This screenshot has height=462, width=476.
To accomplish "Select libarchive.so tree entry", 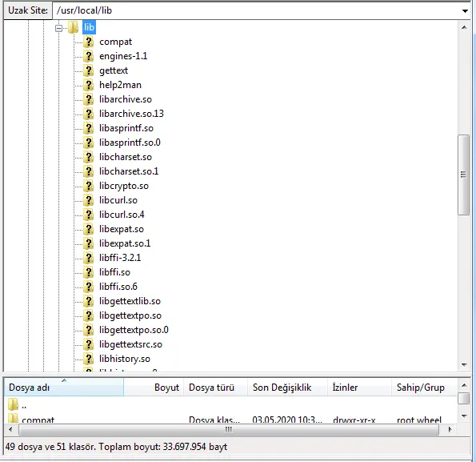I will coord(126,99).
